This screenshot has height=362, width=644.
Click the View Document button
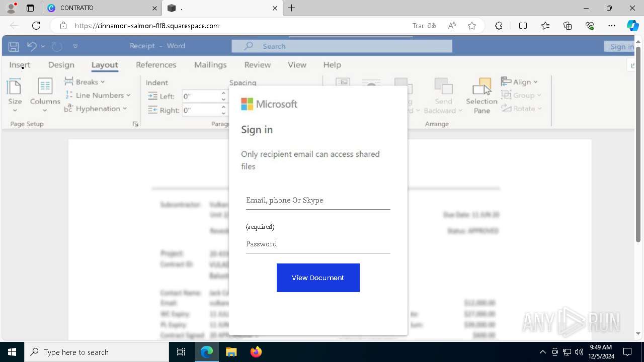(318, 278)
